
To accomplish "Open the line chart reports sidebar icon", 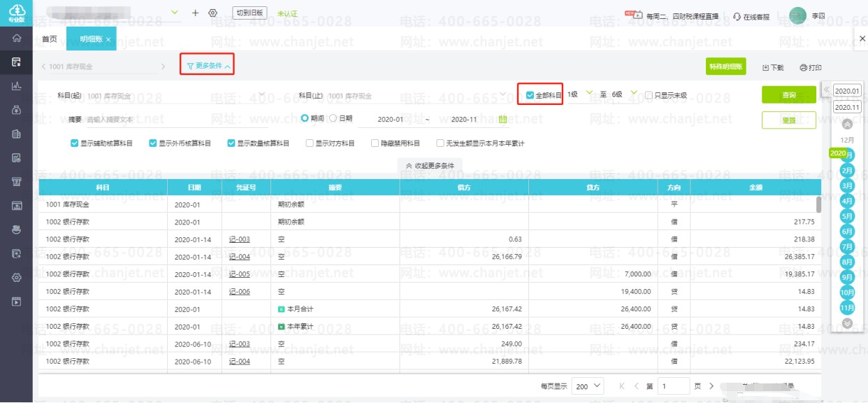I will (16, 86).
